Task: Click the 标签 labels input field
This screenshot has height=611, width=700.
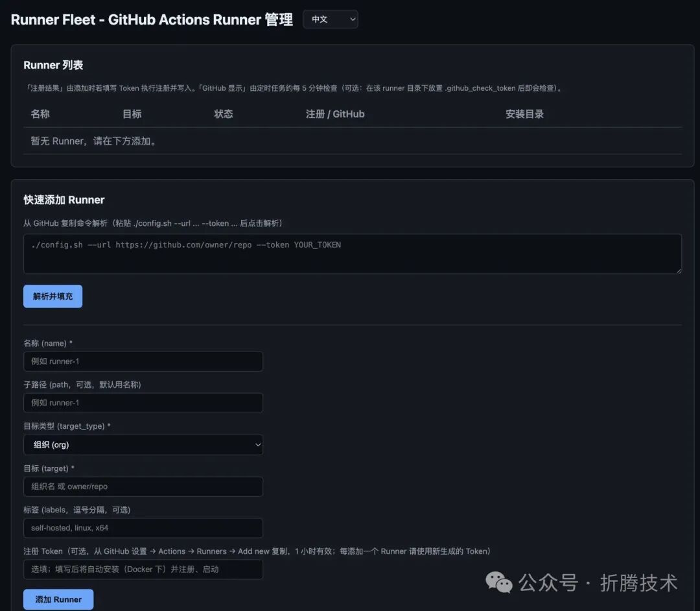Action: 143,528
